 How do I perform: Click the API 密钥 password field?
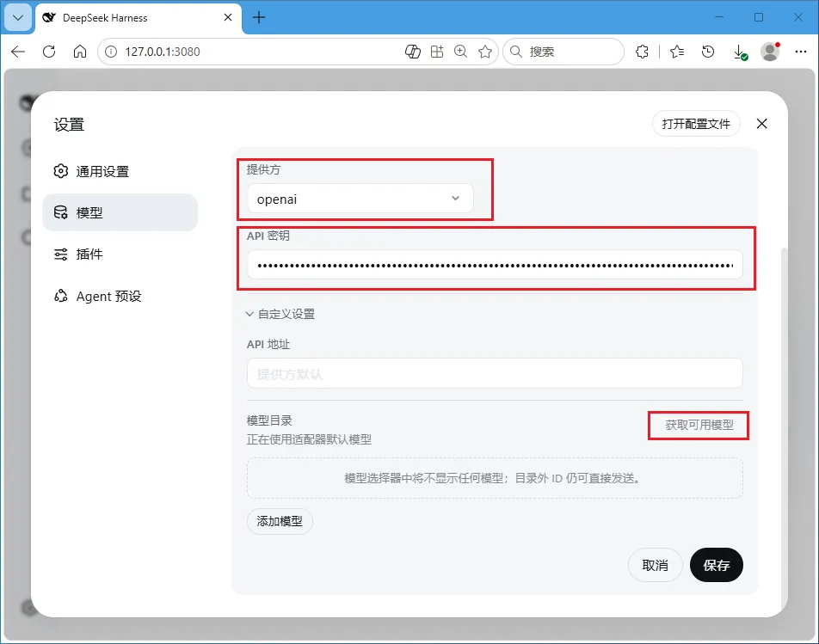(495, 265)
